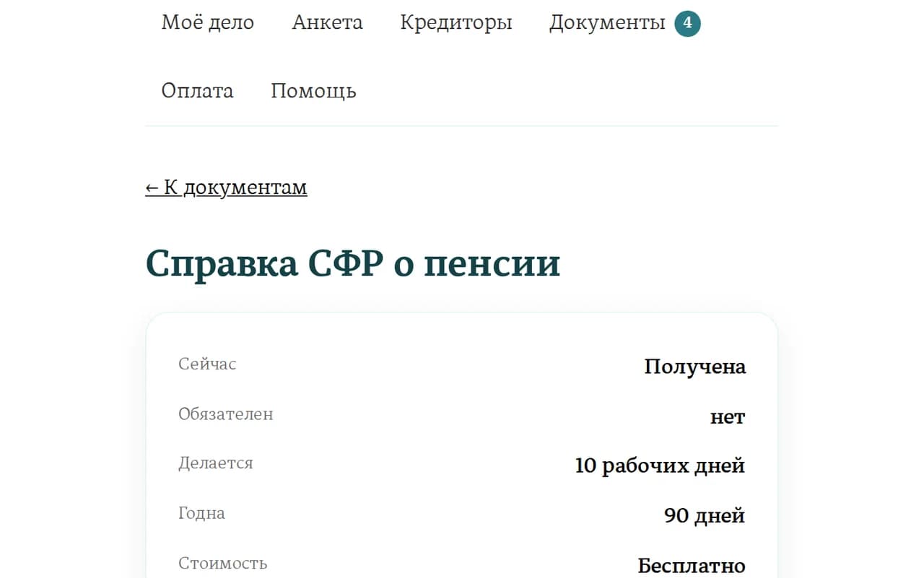Select the Получена status value

click(694, 367)
